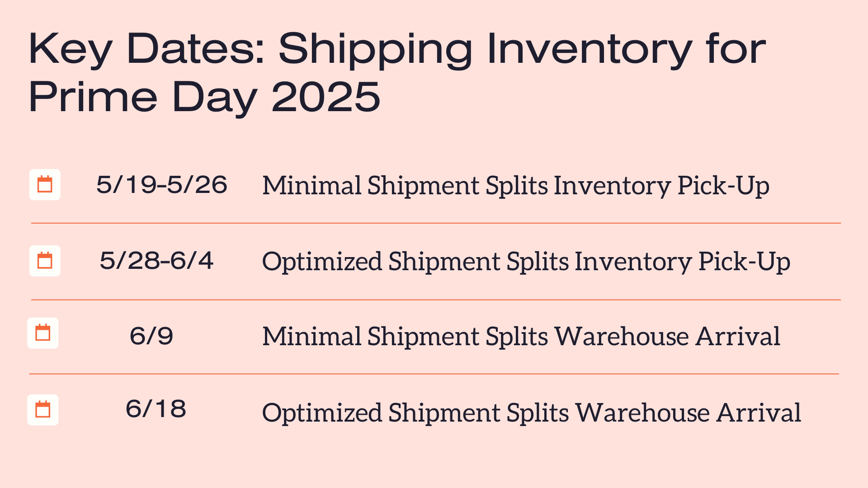Click the orange divider below 5/28-6/4 row
The image size is (868, 488).
(x=436, y=300)
